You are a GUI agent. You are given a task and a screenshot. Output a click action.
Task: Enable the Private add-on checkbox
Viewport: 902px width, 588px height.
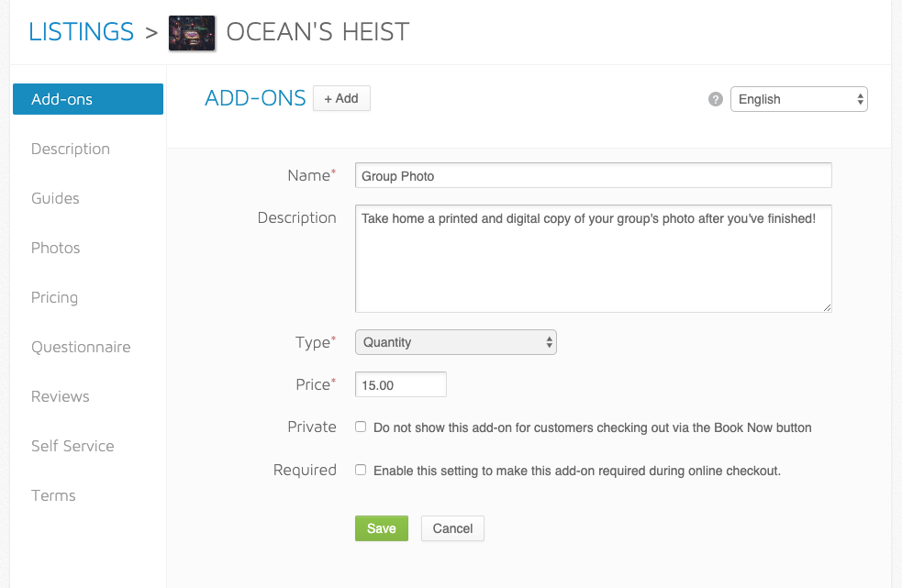[361, 427]
